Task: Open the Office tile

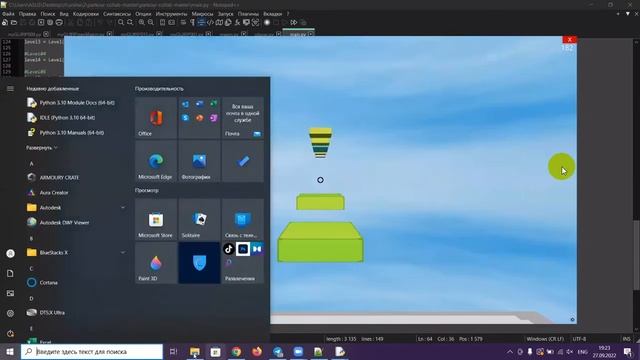Action: (156, 118)
